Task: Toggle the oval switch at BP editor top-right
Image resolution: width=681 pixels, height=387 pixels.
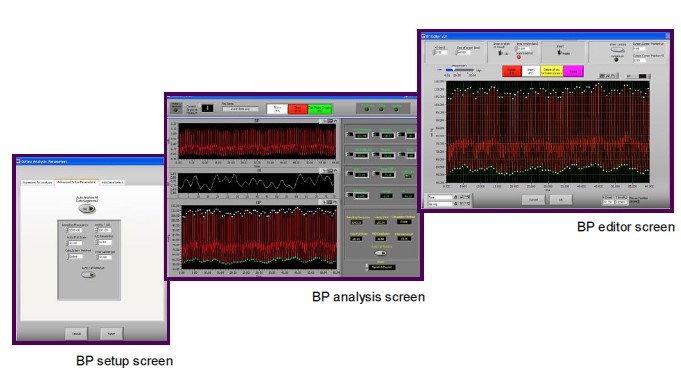Action: [617, 50]
